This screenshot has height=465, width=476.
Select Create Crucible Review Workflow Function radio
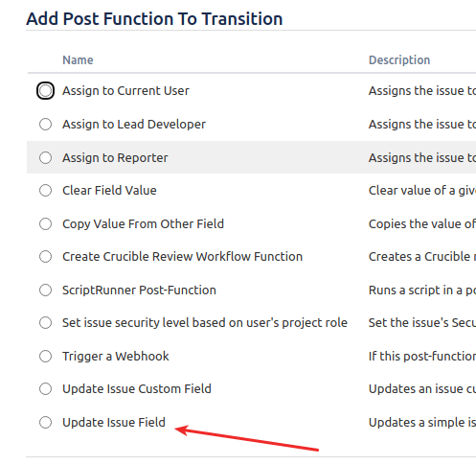click(x=45, y=257)
